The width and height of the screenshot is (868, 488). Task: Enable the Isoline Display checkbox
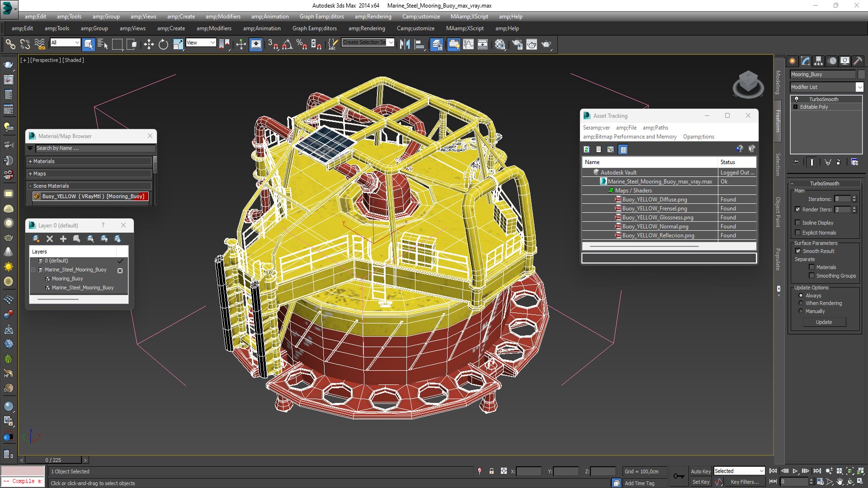pyautogui.click(x=798, y=223)
